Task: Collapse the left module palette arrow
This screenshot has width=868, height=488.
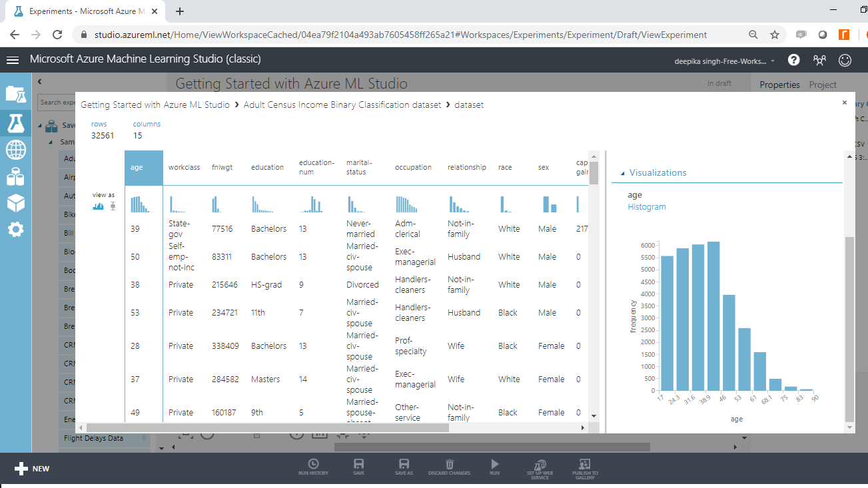Action: point(40,81)
